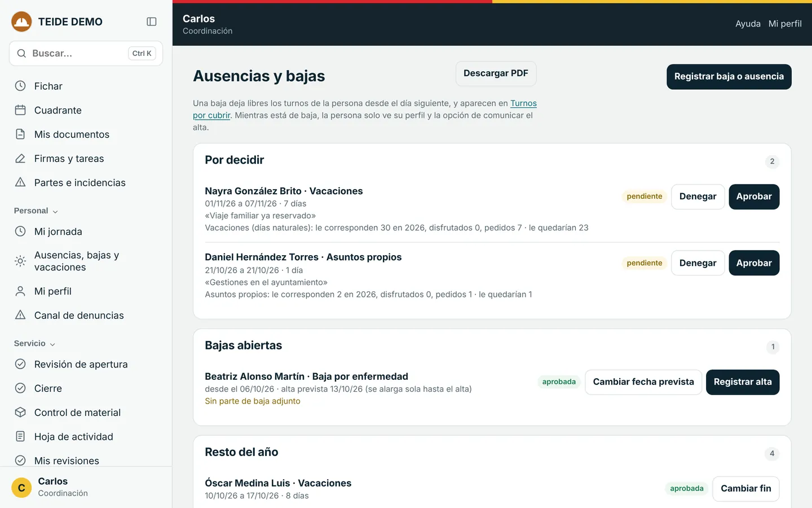Approve Daniel Hernández Torres's request
Viewport: 812px width, 508px height.
(754, 263)
